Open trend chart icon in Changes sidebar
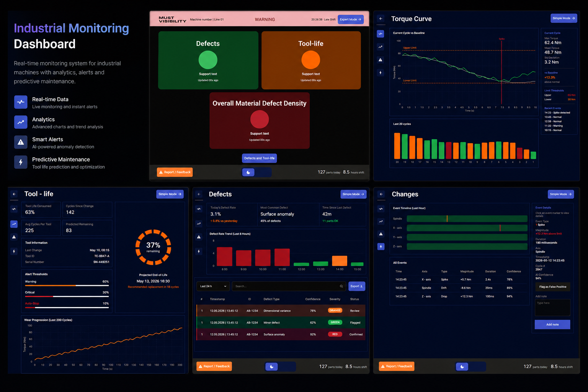This screenshot has width=588, height=392. 381,221
